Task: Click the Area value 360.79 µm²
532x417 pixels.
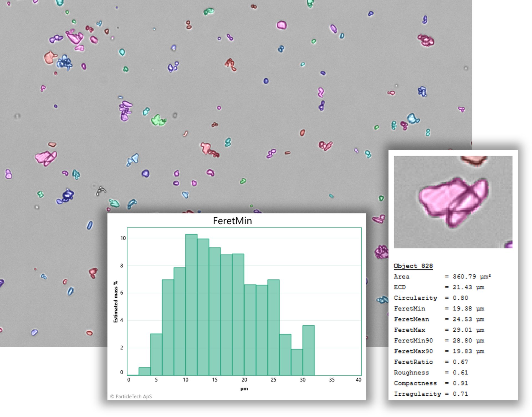Action: click(471, 277)
